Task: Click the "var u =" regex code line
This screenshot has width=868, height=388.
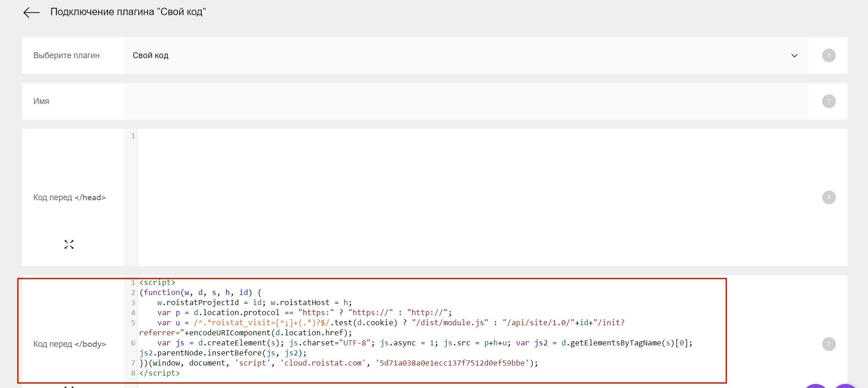Action: 391,322
